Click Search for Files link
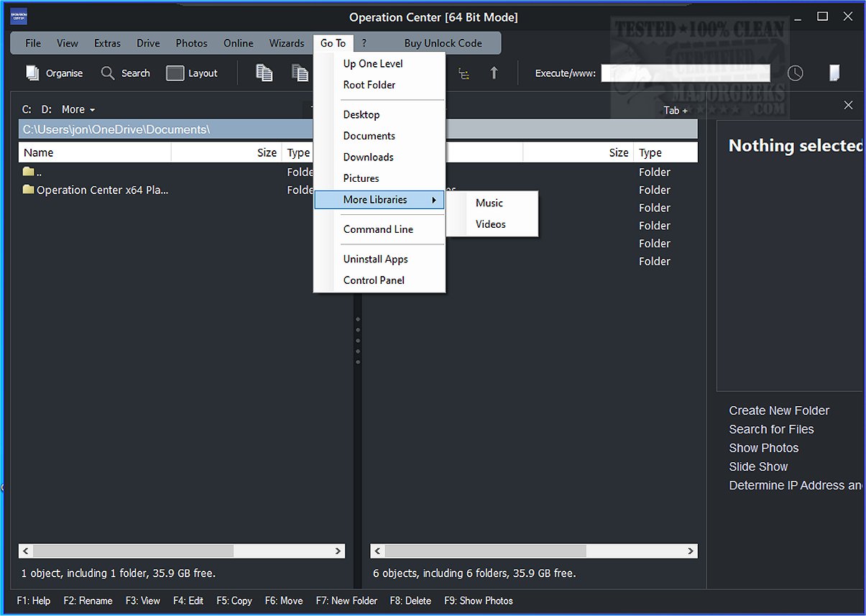Viewport: 866px width, 616px height. pos(771,429)
